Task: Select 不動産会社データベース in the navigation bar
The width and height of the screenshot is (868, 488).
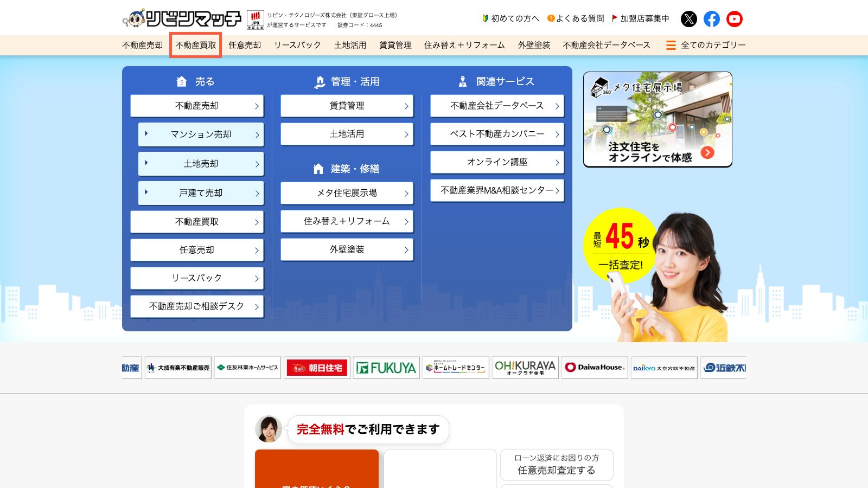Action: pos(607,45)
